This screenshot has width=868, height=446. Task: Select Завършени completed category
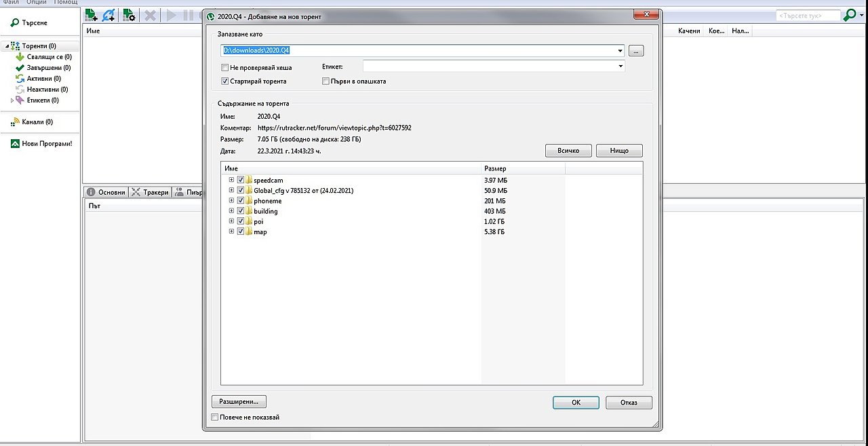coord(43,68)
